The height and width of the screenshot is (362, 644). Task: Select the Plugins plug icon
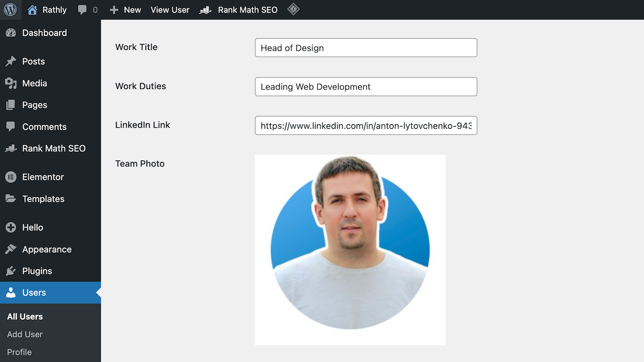tap(11, 271)
